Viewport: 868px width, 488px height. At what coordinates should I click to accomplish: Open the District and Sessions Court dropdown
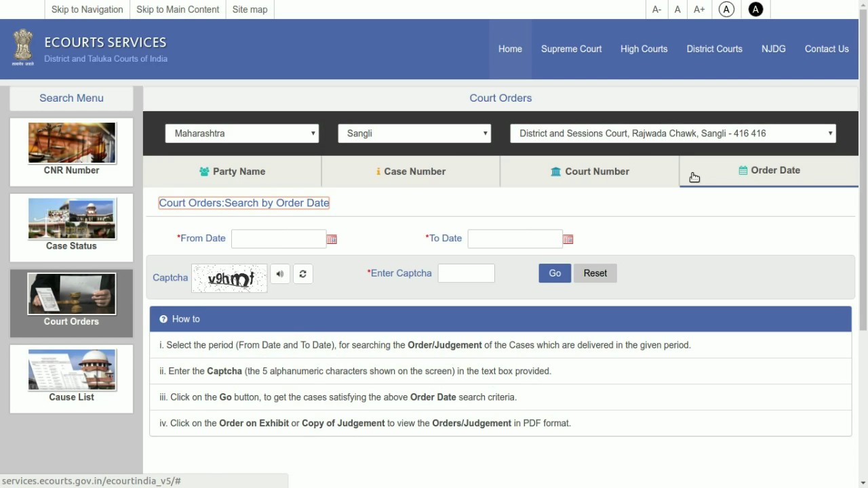(x=673, y=134)
